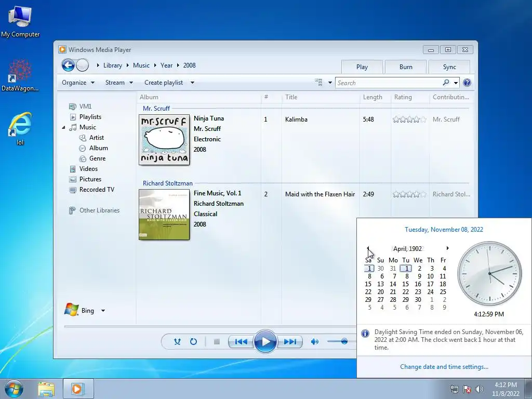Select Album under Music
Image resolution: width=532 pixels, height=399 pixels.
(x=98, y=148)
